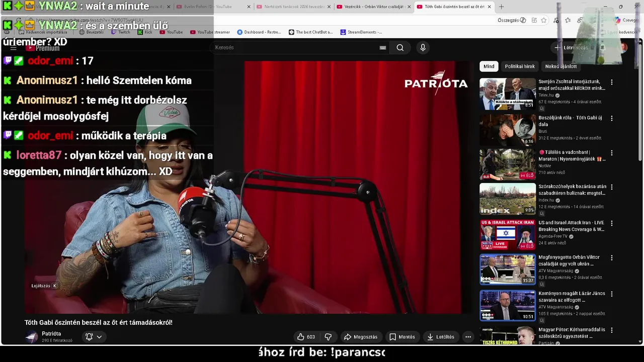644x362 pixels.
Task: Open the Patrióta channel name link
Action: pos(51,334)
